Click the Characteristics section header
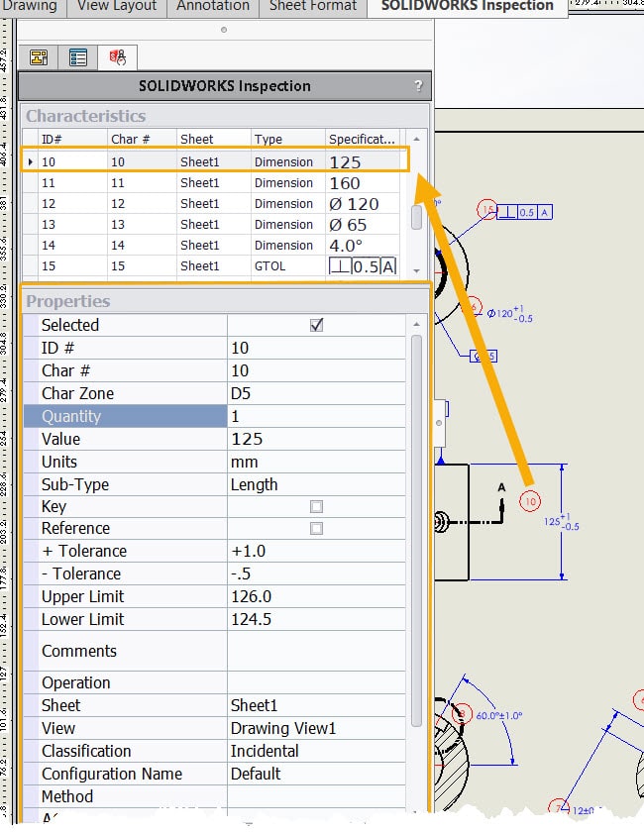Screen dimensions: 644x833 point(224,116)
